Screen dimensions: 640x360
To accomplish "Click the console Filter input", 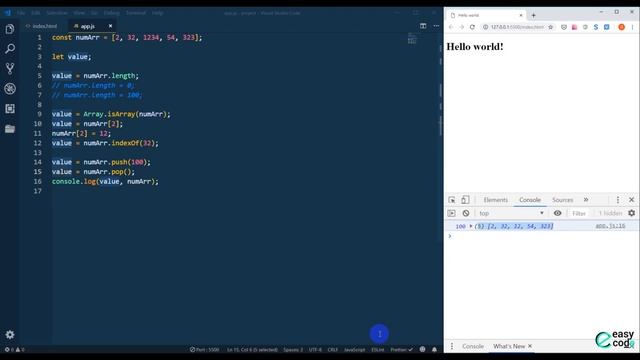I will click(579, 213).
